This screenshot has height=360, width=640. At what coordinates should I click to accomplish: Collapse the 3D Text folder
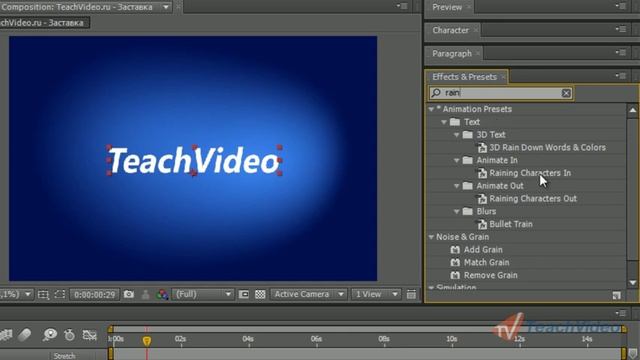pyautogui.click(x=457, y=135)
